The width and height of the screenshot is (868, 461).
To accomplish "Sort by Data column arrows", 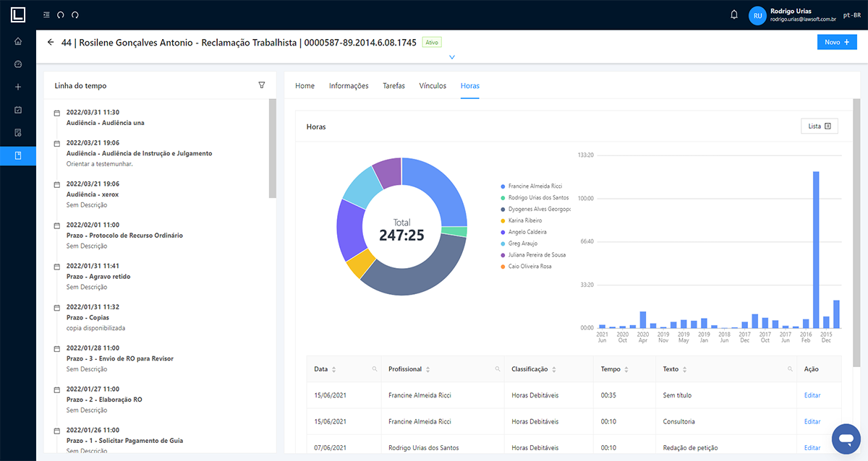I will [x=333, y=369].
